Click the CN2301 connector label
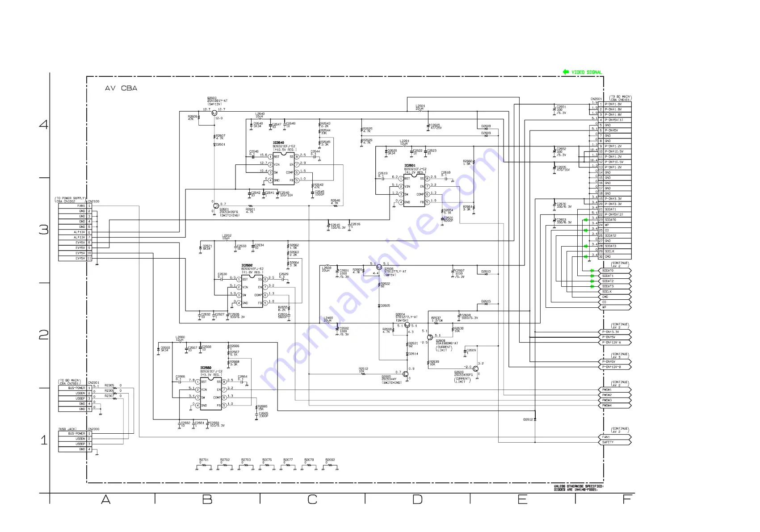 tap(93, 383)
